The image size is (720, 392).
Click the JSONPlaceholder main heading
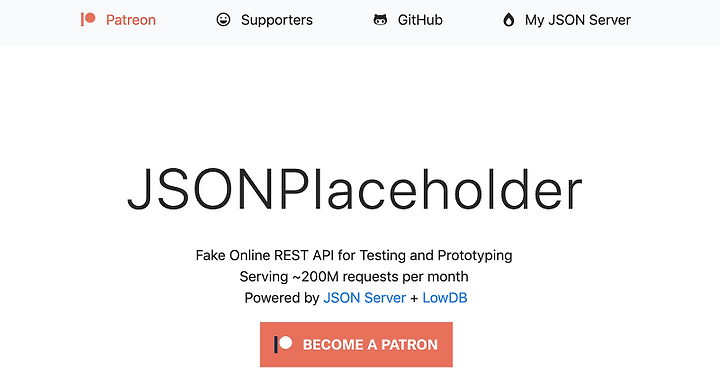click(x=354, y=189)
